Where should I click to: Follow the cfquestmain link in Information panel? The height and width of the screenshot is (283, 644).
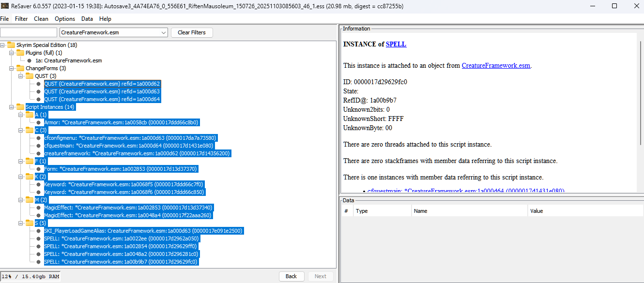click(466, 191)
